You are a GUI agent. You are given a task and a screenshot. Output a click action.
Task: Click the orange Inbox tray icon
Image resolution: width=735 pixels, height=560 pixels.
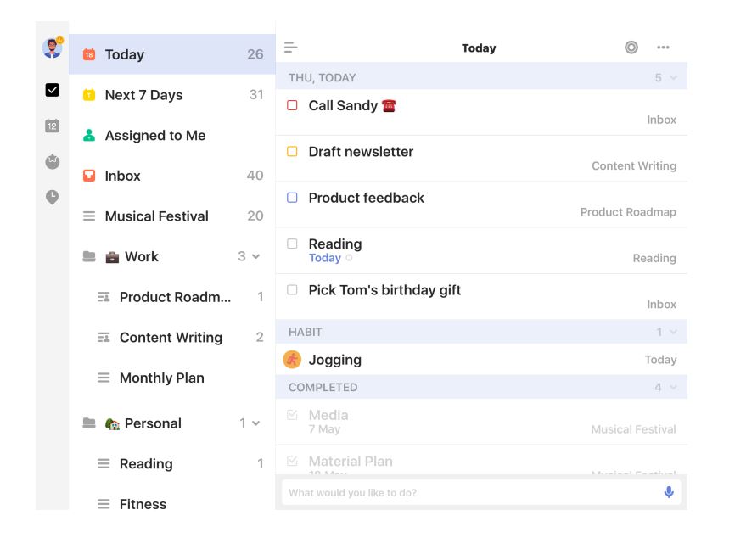pos(88,176)
